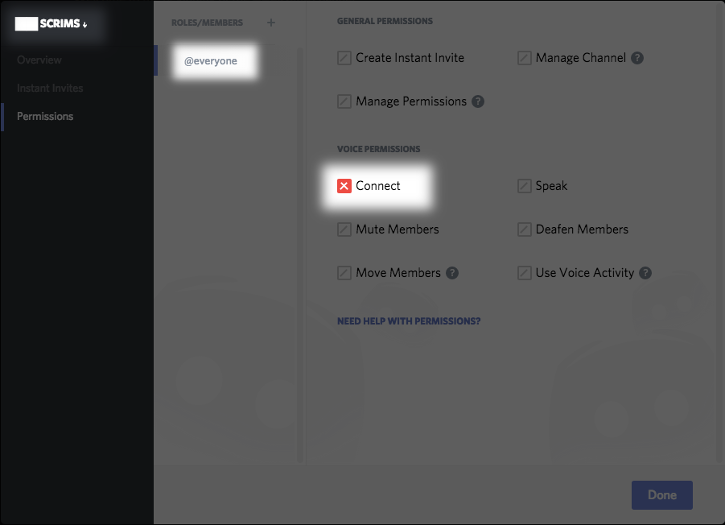The image size is (725, 525).
Task: Open the Manage Channel help icon
Action: [637, 58]
